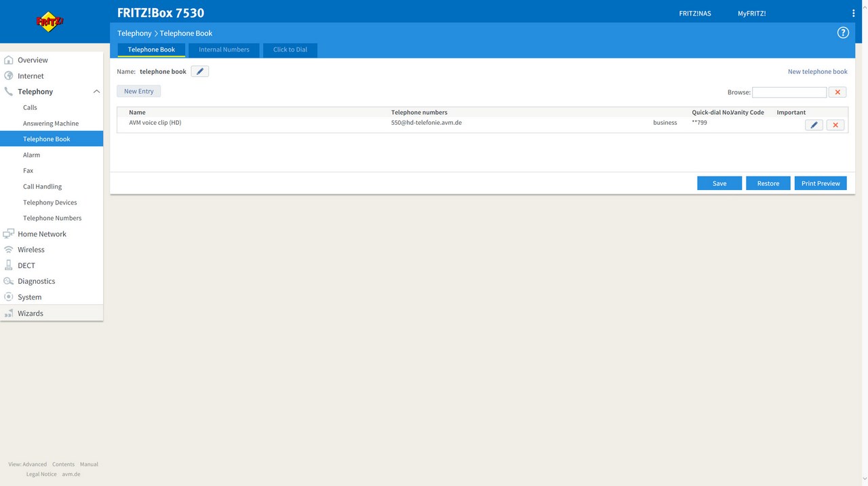Click the Wizards icon
The height and width of the screenshot is (486, 868).
(x=9, y=313)
